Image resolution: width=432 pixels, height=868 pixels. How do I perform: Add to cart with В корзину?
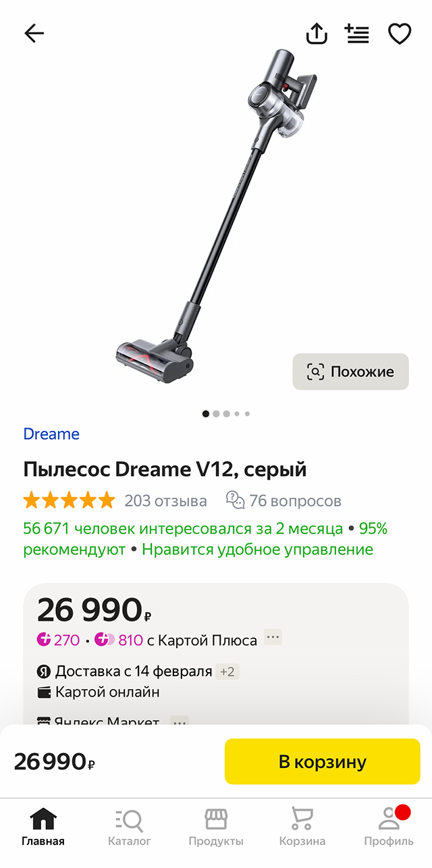pos(323,761)
